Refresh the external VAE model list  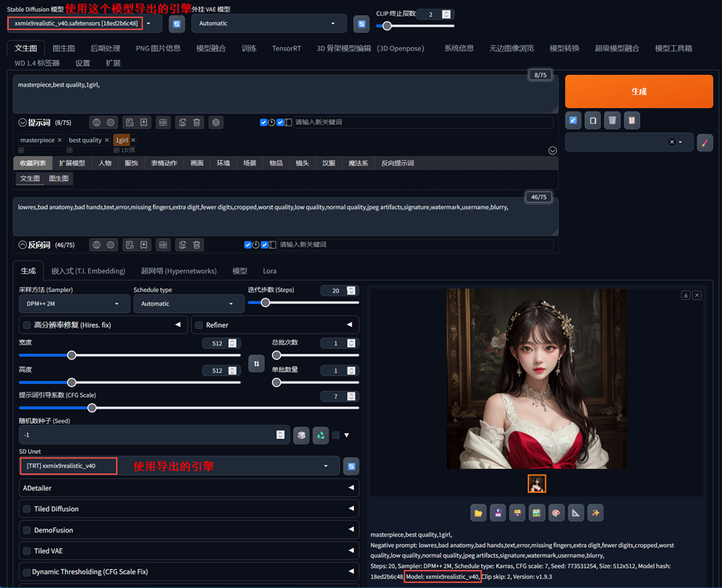(362, 24)
